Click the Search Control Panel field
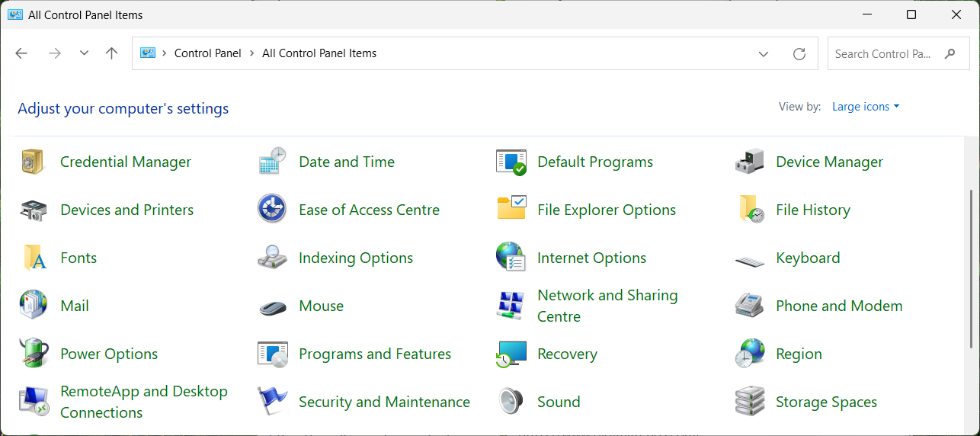Viewport: 980px width, 436px height. [882, 53]
